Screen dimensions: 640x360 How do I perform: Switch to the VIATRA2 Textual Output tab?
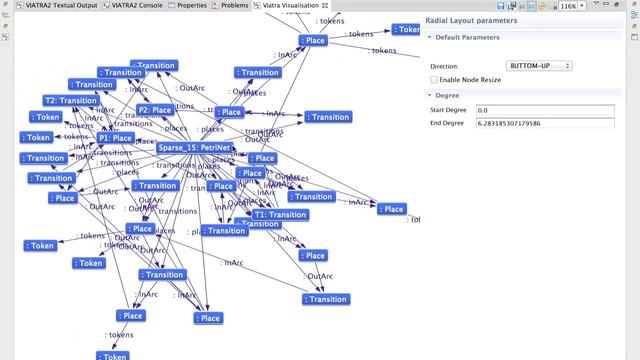(57, 5)
